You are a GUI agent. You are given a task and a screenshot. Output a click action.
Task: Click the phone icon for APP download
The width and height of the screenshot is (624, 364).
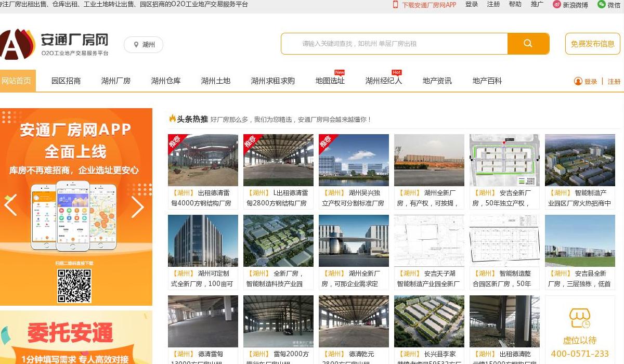click(x=395, y=4)
